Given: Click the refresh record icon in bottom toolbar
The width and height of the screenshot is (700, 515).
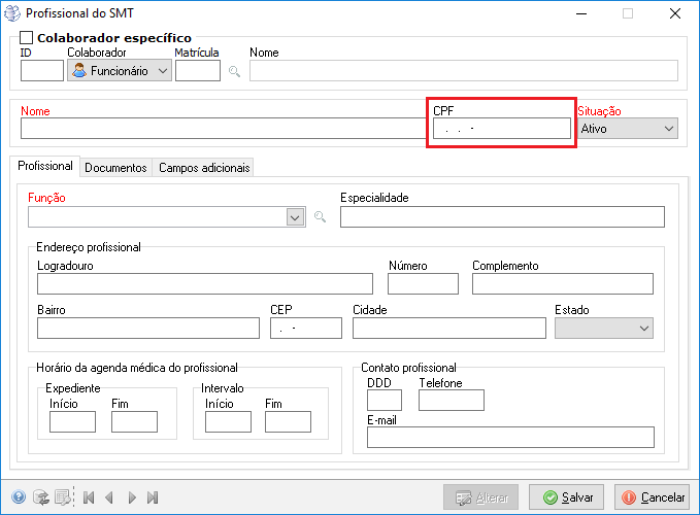Looking at the screenshot, I should [41, 497].
